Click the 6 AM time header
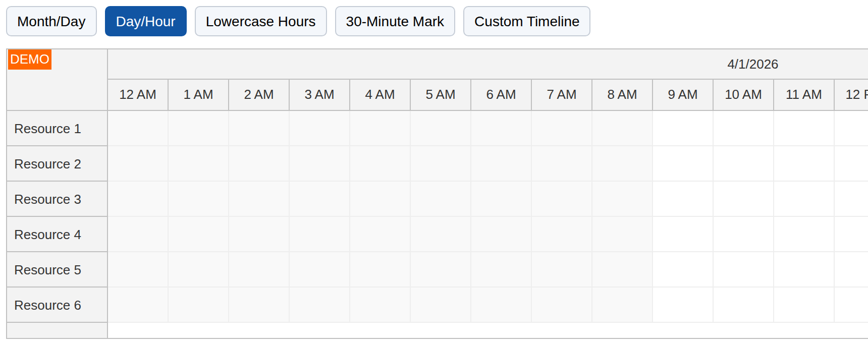868x345 pixels. coord(501,95)
